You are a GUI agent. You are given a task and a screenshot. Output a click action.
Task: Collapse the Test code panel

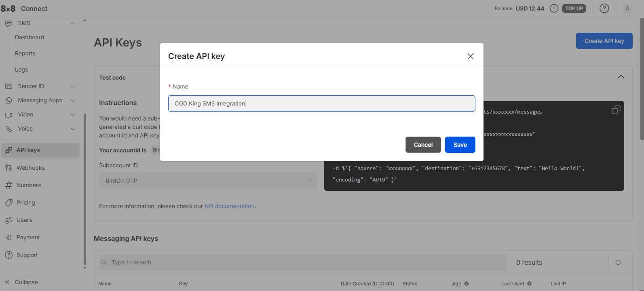pos(621,77)
